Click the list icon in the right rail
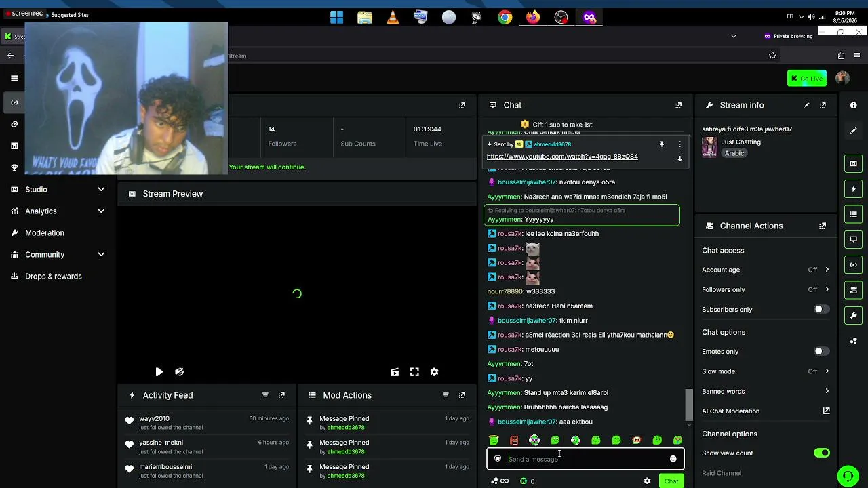 (854, 214)
